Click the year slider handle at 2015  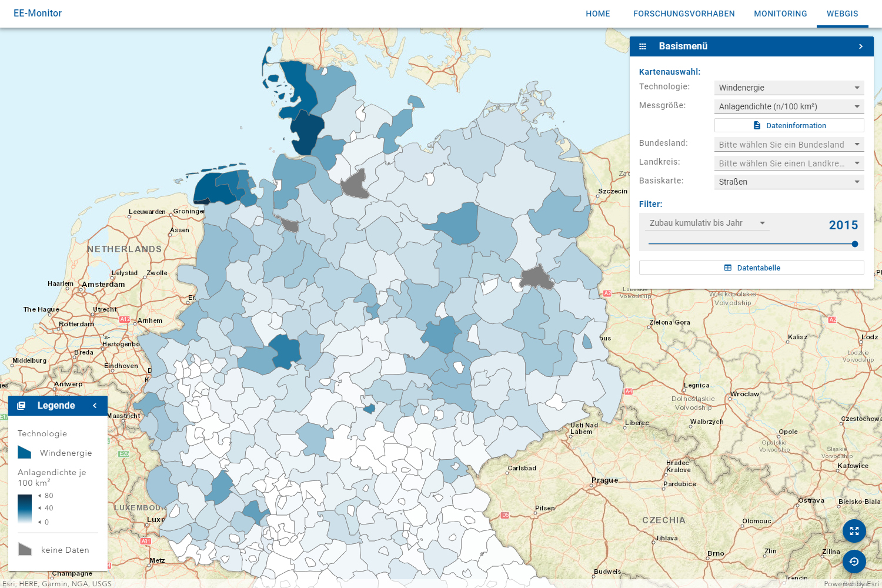(854, 244)
